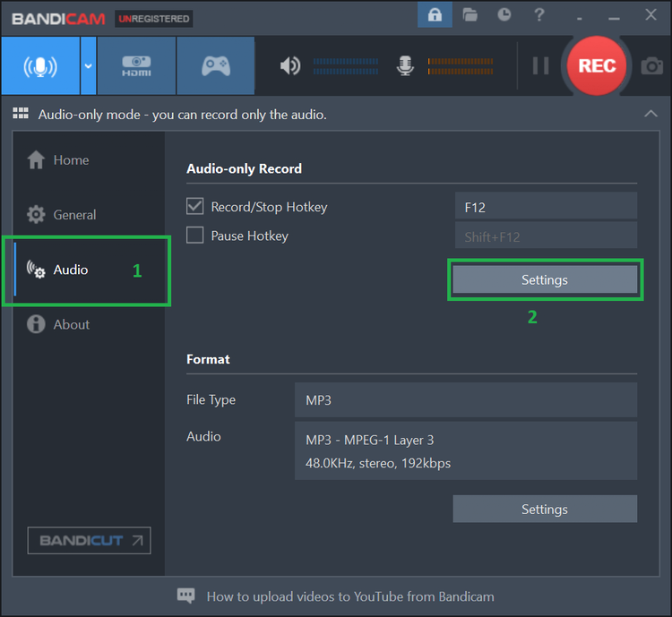Click the speaker volume icon
The height and width of the screenshot is (617, 672).
[x=290, y=66]
